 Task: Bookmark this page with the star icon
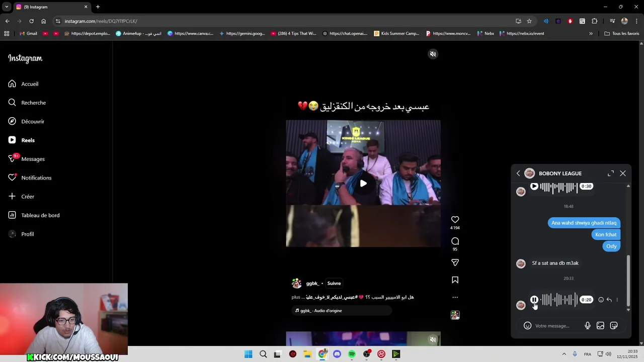[529, 21]
